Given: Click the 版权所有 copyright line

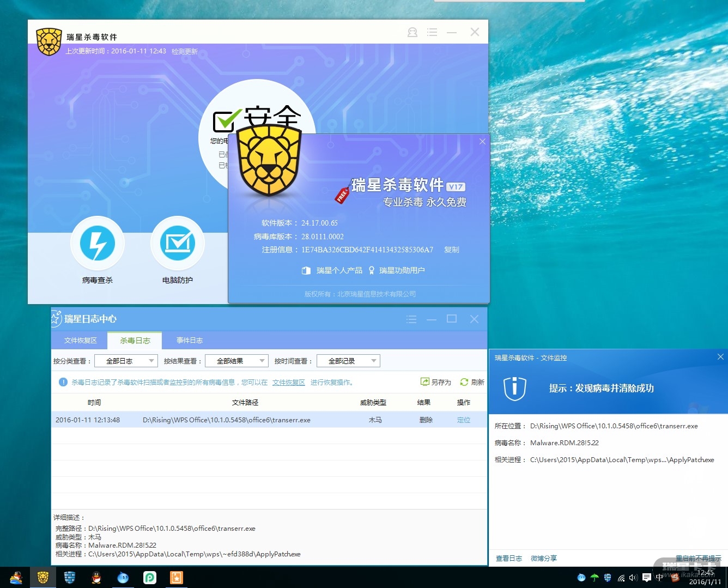Looking at the screenshot, I should point(360,294).
